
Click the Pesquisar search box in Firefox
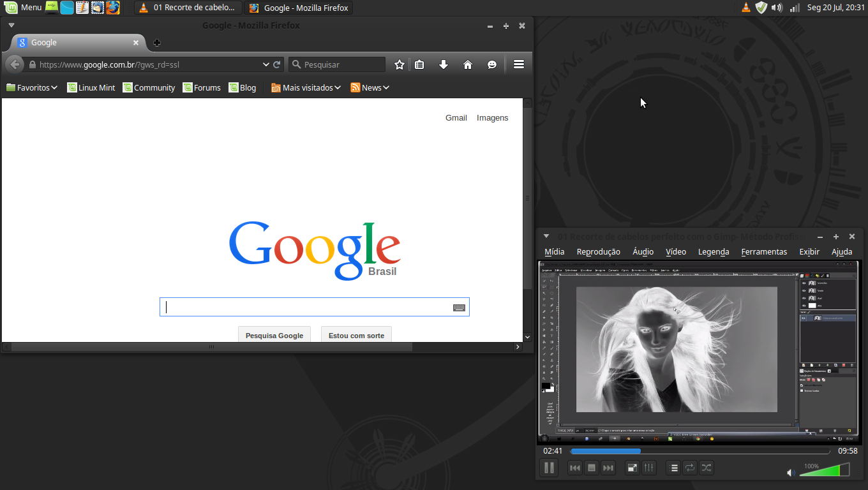click(337, 64)
